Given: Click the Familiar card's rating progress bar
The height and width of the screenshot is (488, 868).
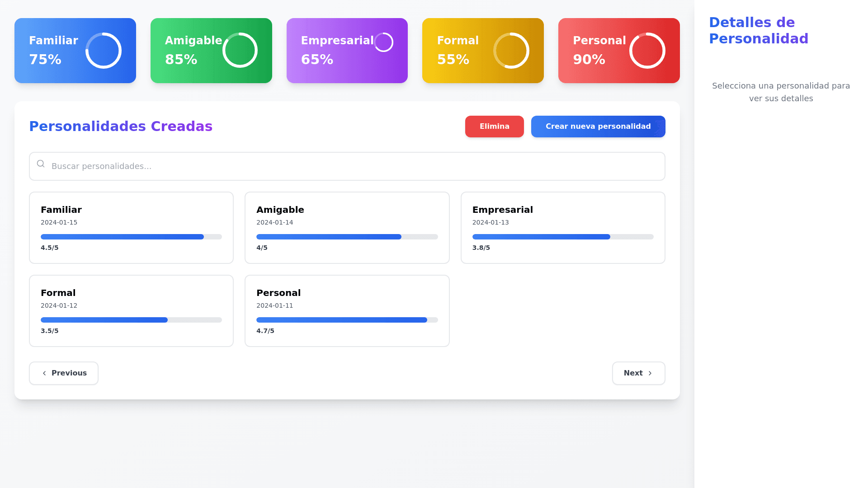Looking at the screenshot, I should point(131,237).
